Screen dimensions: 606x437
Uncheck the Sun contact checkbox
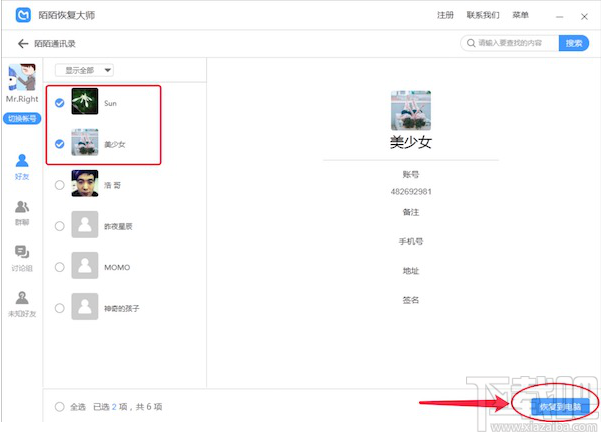click(x=60, y=103)
